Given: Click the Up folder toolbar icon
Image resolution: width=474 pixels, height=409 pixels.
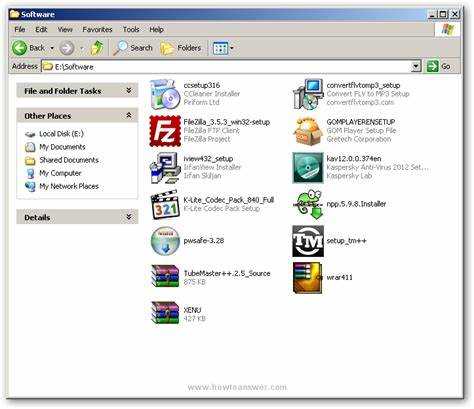Looking at the screenshot, I should click(x=97, y=48).
